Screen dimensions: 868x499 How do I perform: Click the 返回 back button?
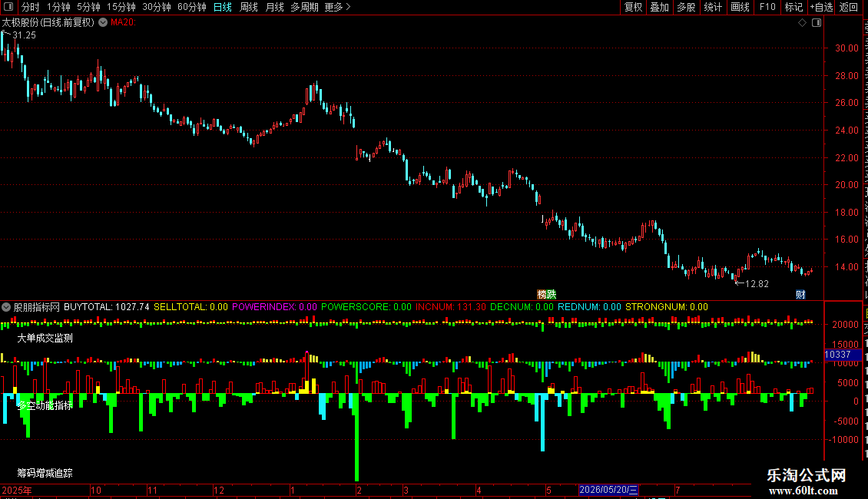[849, 7]
